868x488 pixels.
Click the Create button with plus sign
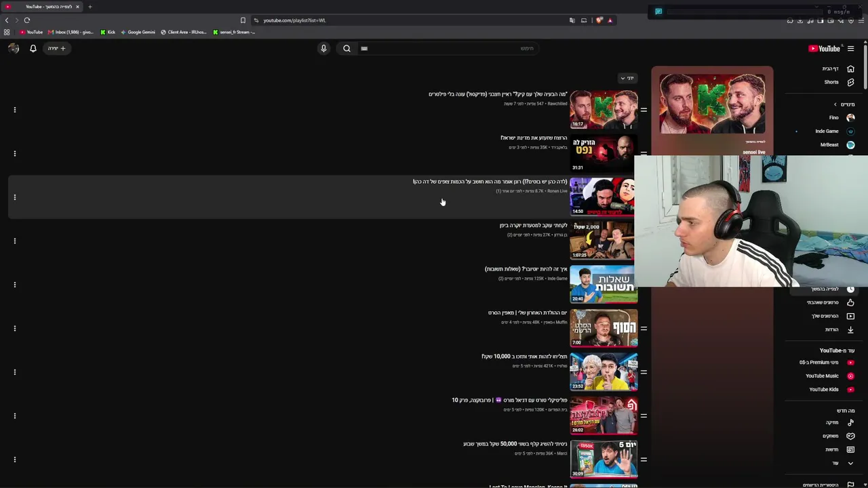pos(56,48)
